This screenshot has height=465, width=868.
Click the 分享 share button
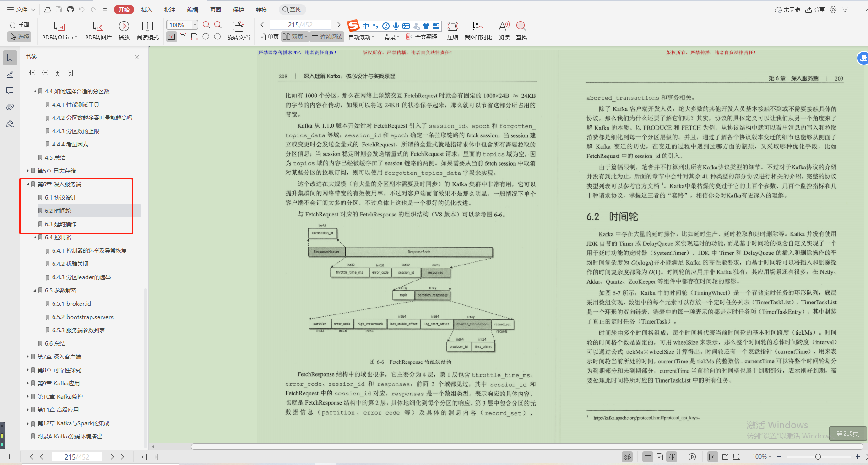[x=815, y=10]
